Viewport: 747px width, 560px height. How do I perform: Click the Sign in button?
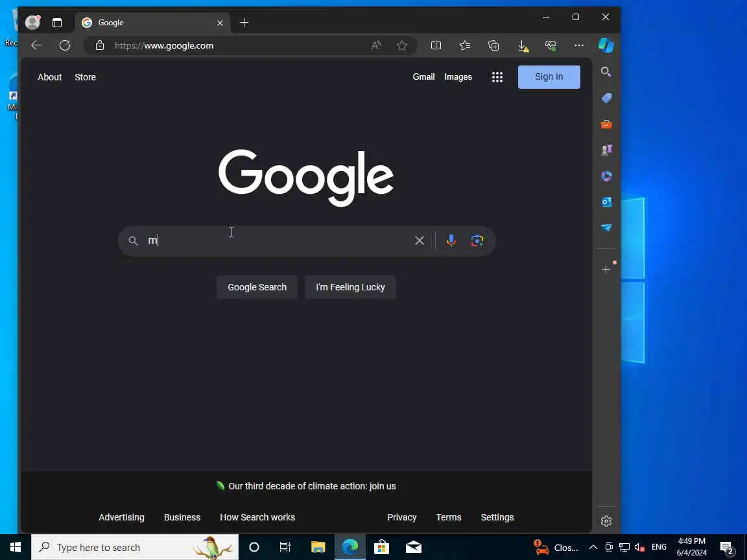(x=549, y=76)
